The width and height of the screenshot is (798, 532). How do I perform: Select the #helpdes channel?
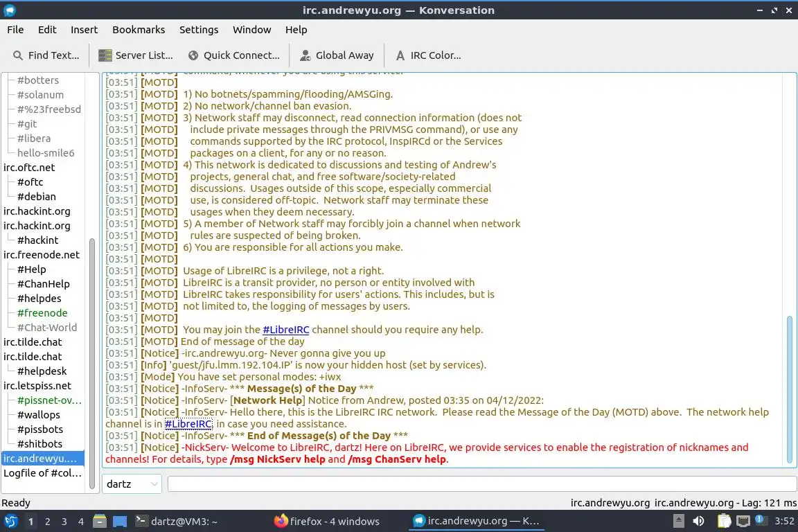tap(39, 299)
